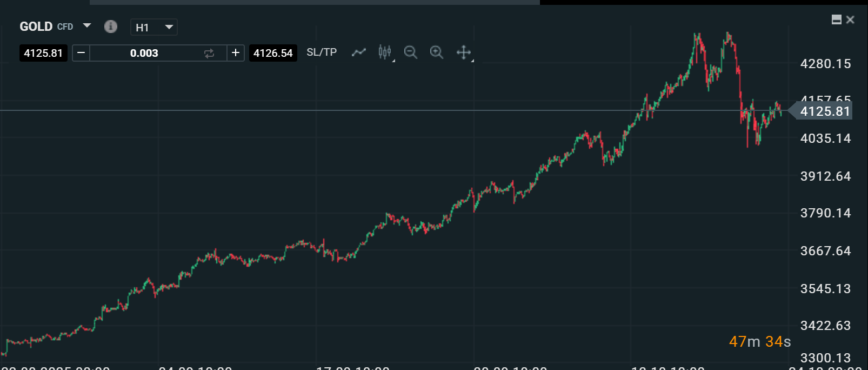Increase trade volume with plus button
The image size is (868, 370).
click(x=236, y=53)
